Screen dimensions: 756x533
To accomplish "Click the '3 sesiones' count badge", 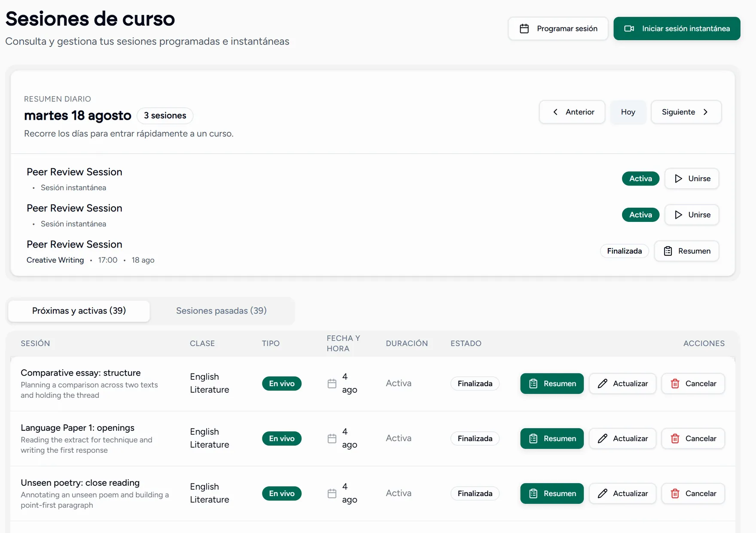I will coord(165,115).
